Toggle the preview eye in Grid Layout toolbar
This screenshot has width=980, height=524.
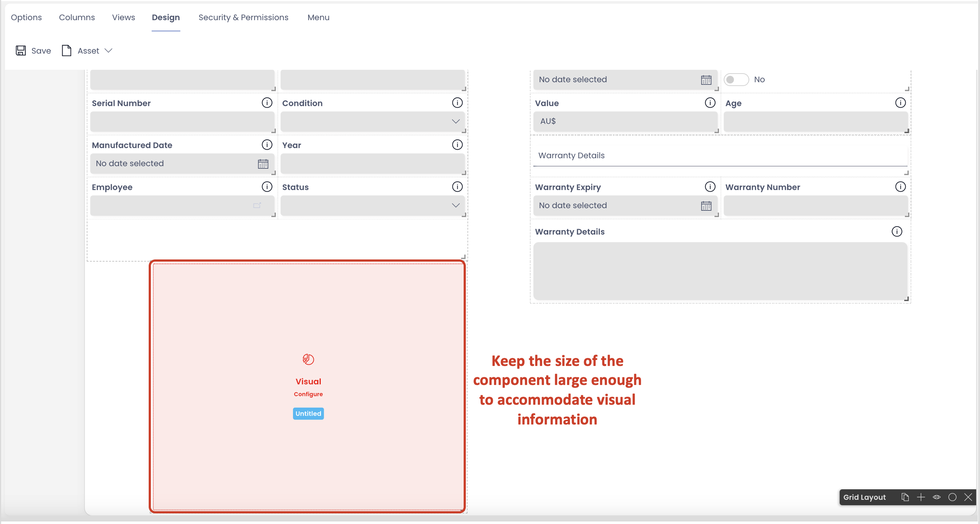tap(937, 497)
